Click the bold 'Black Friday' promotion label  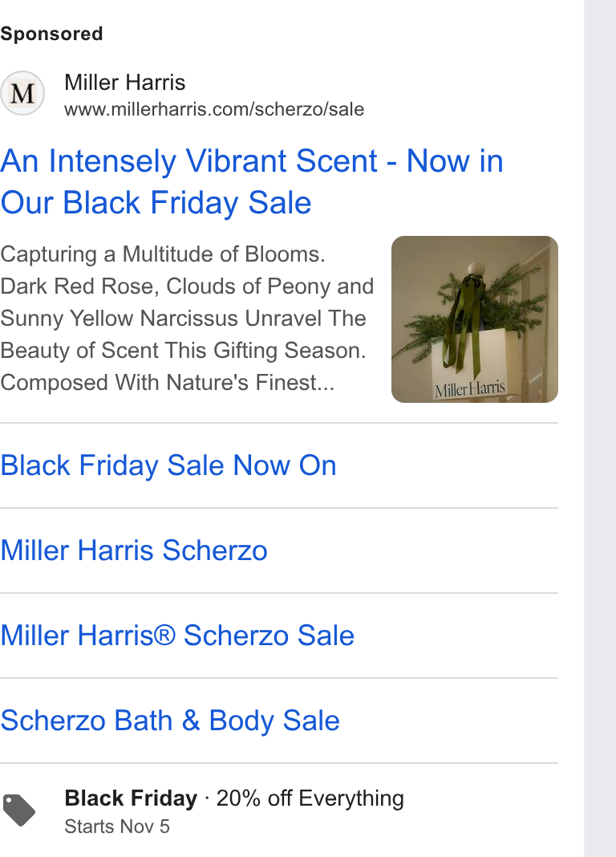tap(131, 798)
